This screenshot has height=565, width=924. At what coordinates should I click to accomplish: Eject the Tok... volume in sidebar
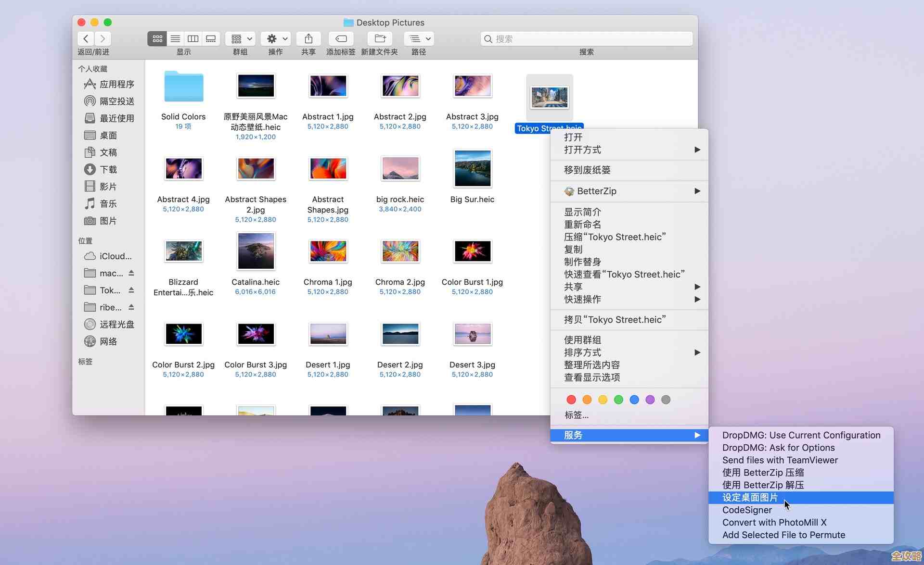131,290
